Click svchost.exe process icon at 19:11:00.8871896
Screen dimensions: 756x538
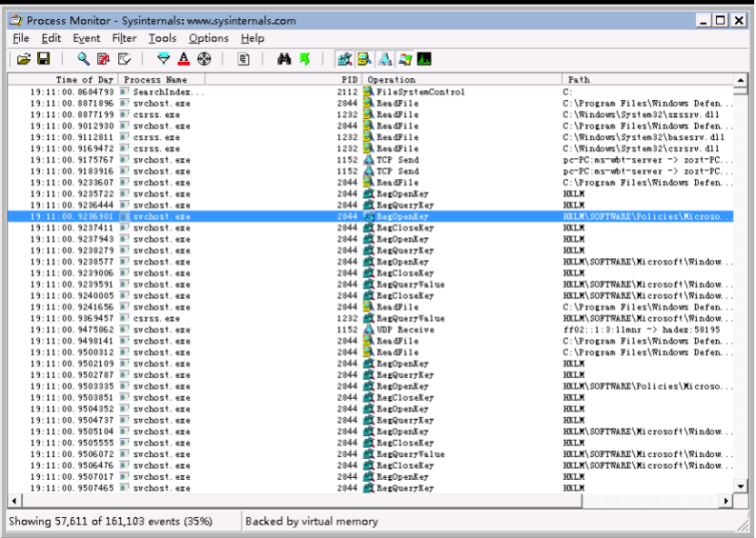point(124,104)
